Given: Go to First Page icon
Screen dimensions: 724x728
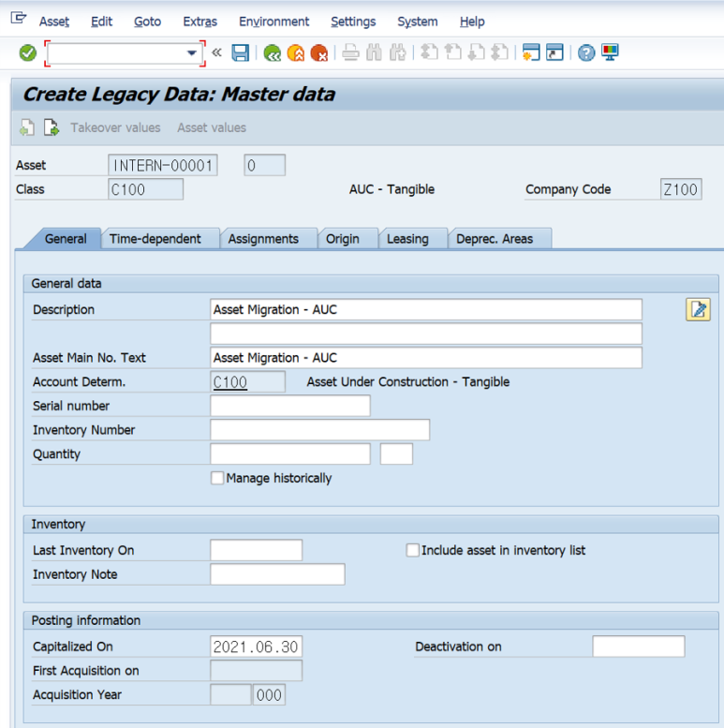Looking at the screenshot, I should pos(429,52).
